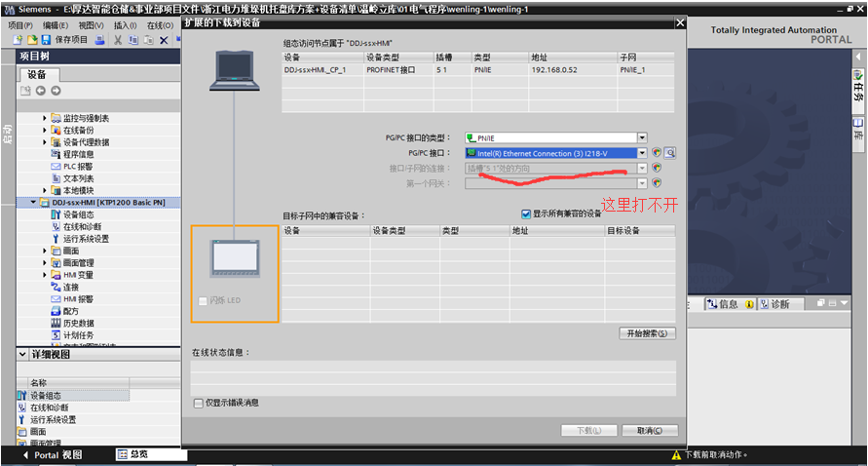Screen dimensions: 868x466
Task: Click the search magnifier icon beside PG/PC 接口
Action: click(670, 153)
